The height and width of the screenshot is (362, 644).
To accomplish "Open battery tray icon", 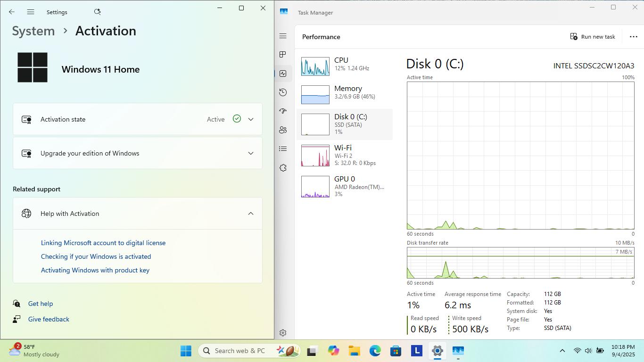I will (x=600, y=351).
